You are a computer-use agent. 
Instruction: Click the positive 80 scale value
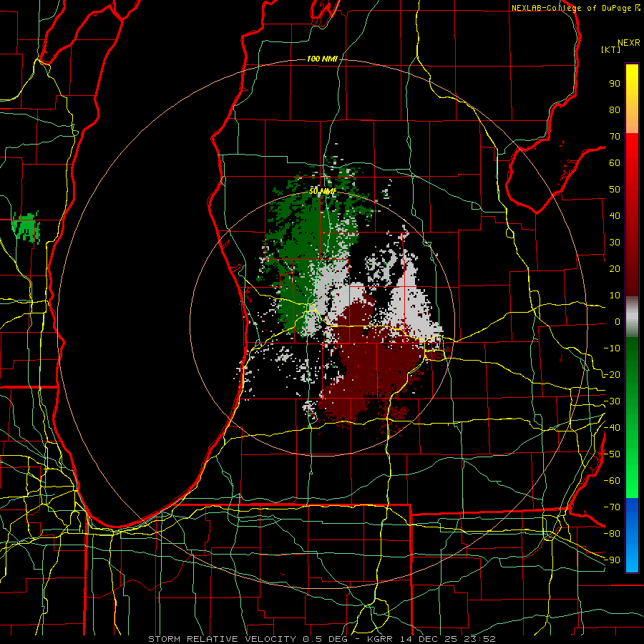pos(615,109)
